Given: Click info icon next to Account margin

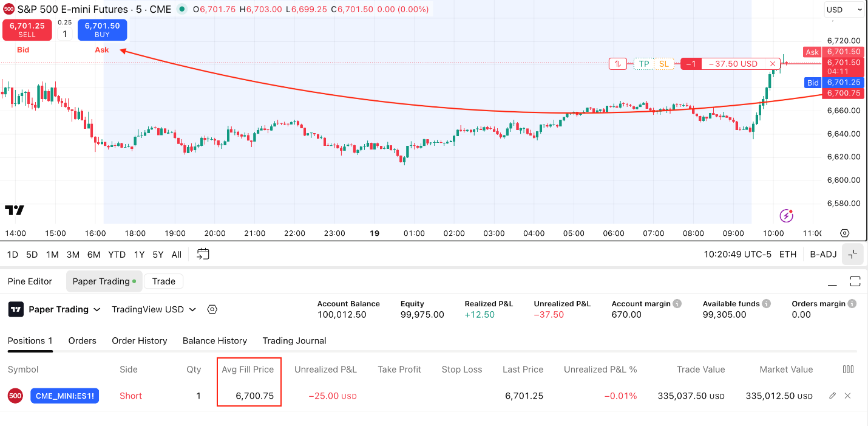Looking at the screenshot, I should [677, 304].
